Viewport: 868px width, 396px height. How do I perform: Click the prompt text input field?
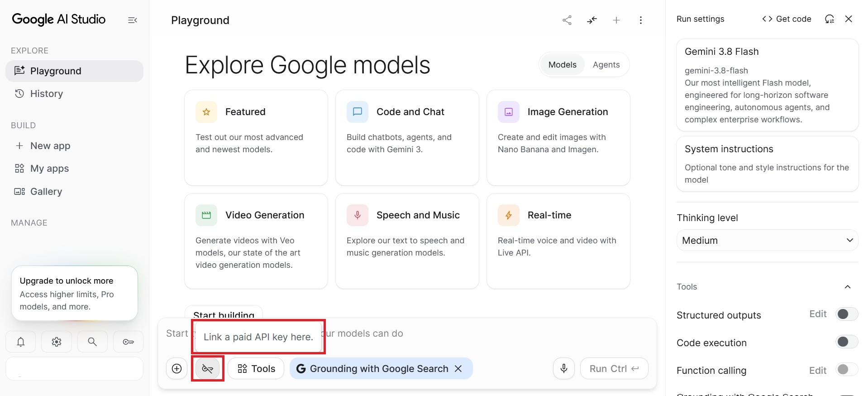(x=407, y=333)
